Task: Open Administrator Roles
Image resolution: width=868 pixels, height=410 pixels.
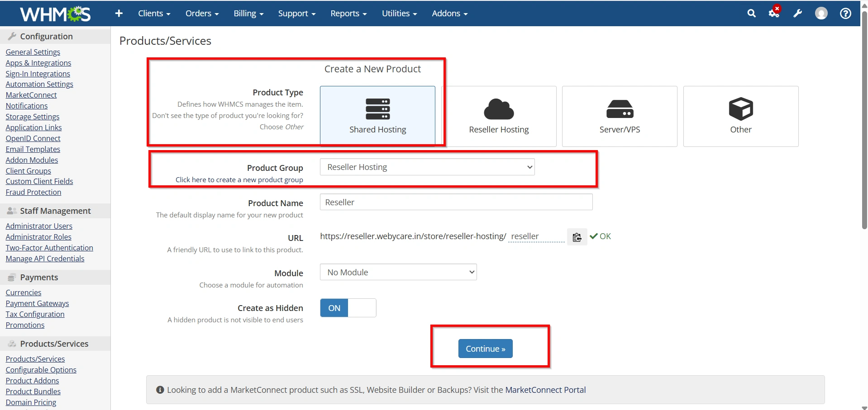Action: pyautogui.click(x=38, y=237)
